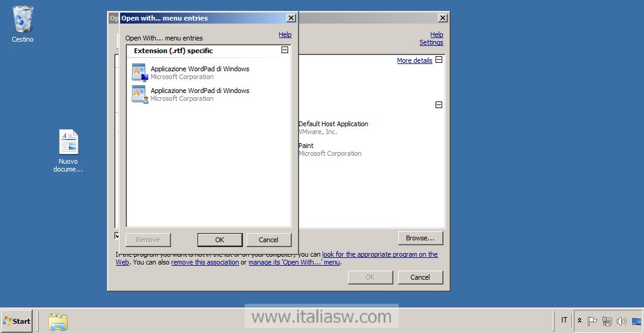Open the Cestino recycle bin icon
Viewport: 644px width, 334px height.
coord(23,20)
